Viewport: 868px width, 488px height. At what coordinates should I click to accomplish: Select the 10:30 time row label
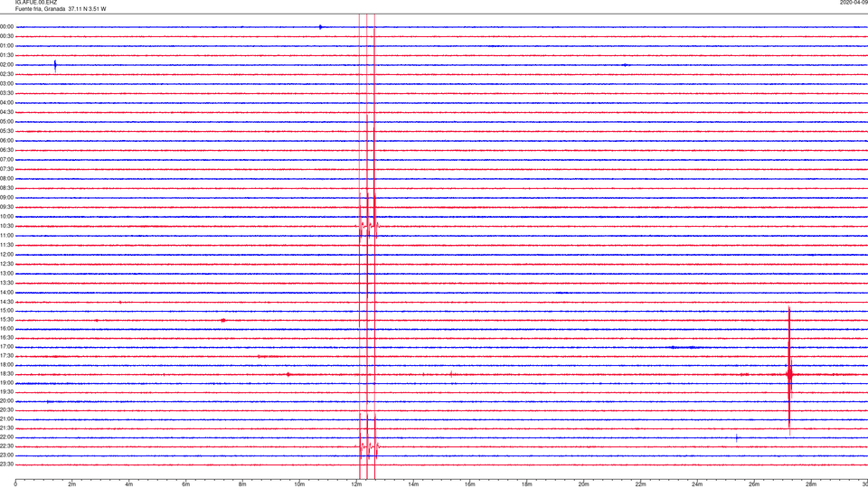pyautogui.click(x=7, y=226)
